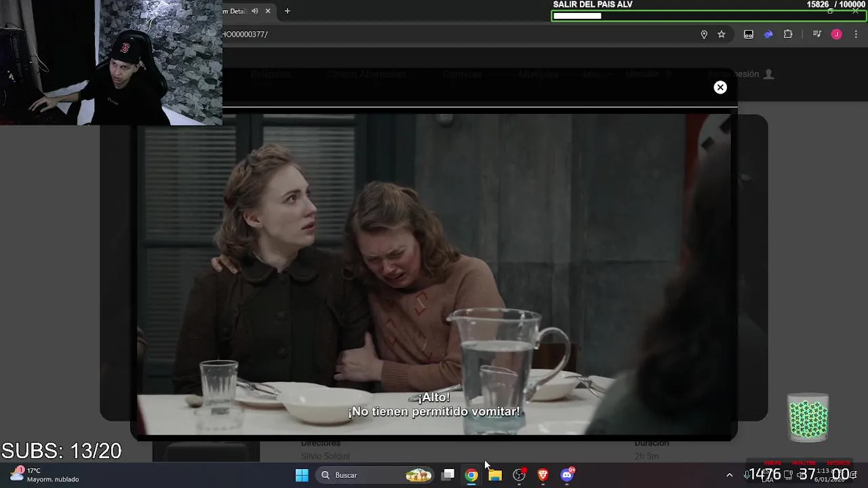
Task: Mute the audio-playing browser tab
Action: coord(255,11)
